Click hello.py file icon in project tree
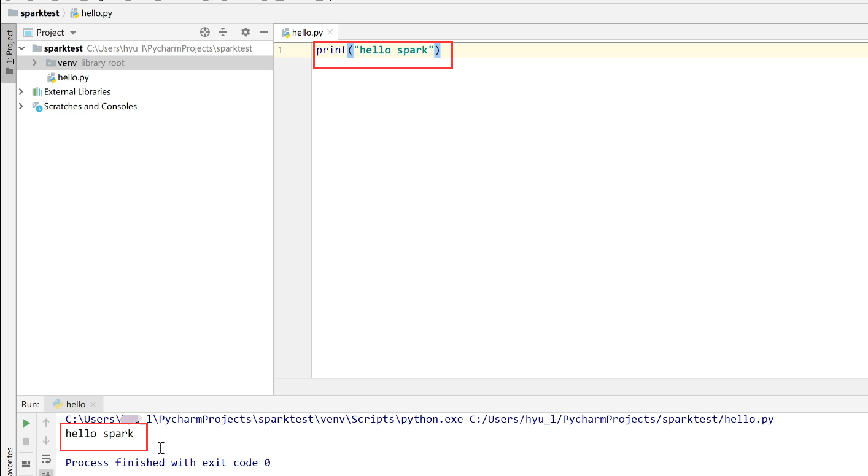The height and width of the screenshot is (476, 868). click(52, 78)
